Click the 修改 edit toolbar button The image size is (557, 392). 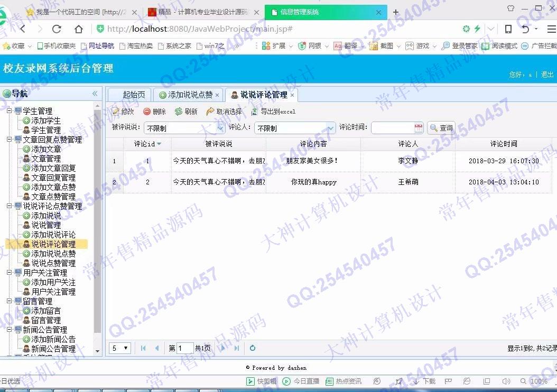point(123,111)
